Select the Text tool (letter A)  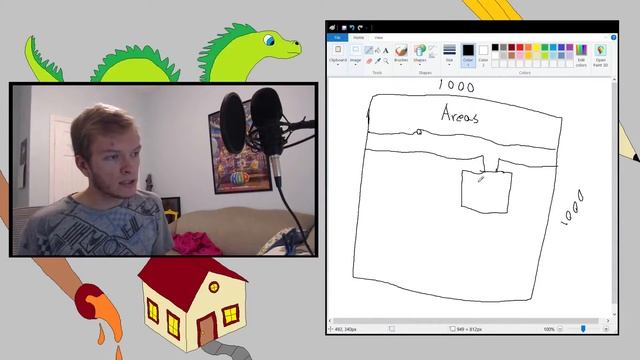386,50
